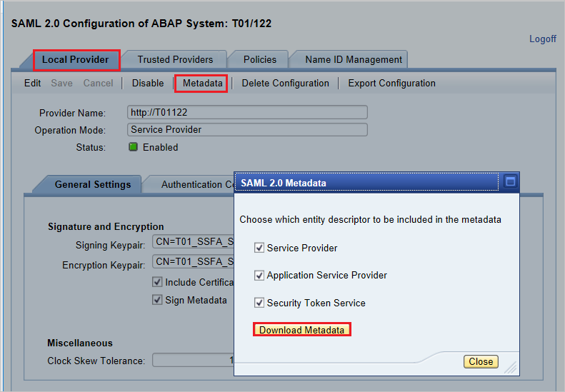Maximize the SAML 2.0 Metadata dialog

pyautogui.click(x=510, y=181)
